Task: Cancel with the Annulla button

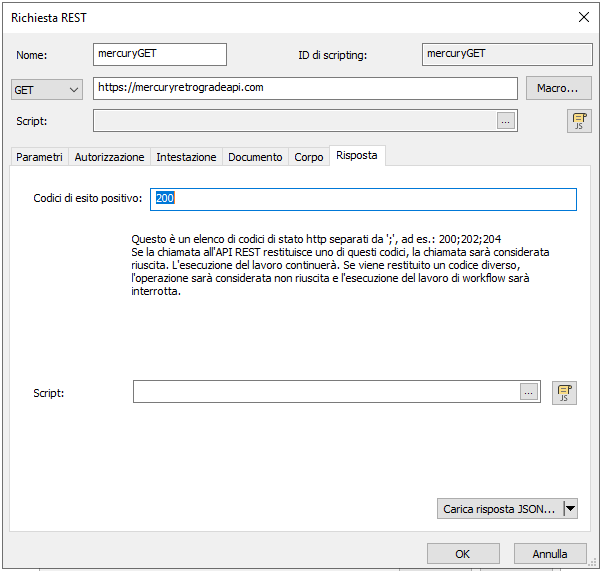Action: pyautogui.click(x=550, y=553)
